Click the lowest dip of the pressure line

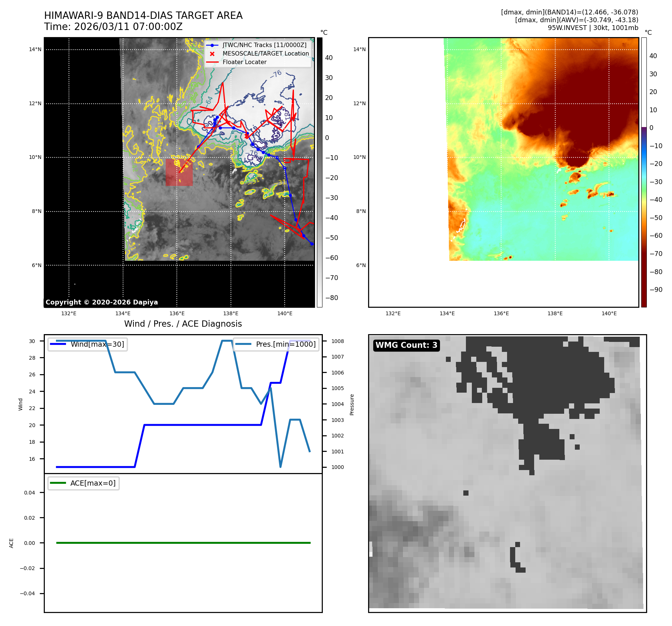pos(280,467)
